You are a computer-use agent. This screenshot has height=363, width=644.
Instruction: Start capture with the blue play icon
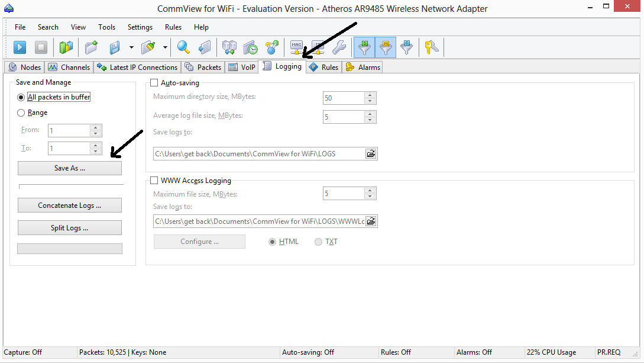pyautogui.click(x=20, y=47)
